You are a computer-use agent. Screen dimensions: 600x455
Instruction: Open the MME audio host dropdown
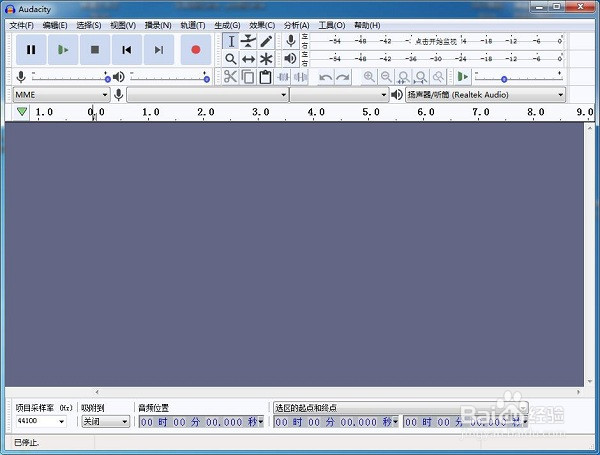tap(61, 95)
